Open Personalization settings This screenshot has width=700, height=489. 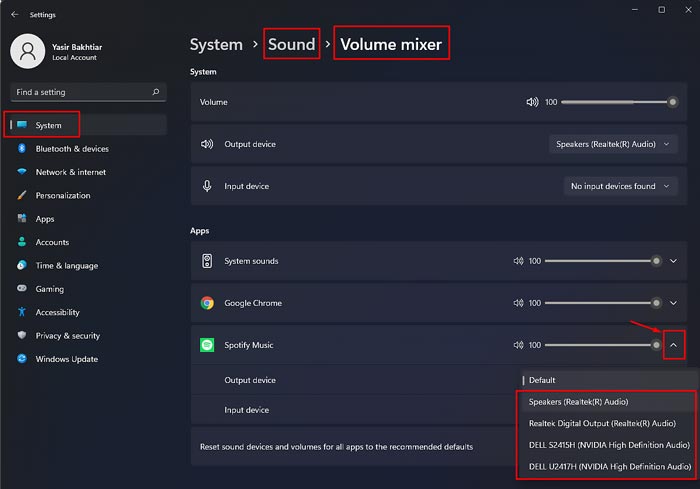(x=88, y=195)
